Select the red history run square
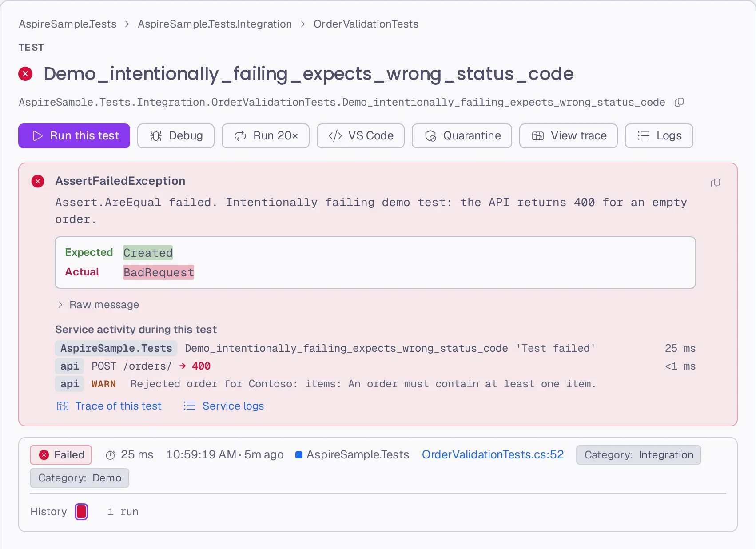The width and height of the screenshot is (756, 549). pos(81,512)
